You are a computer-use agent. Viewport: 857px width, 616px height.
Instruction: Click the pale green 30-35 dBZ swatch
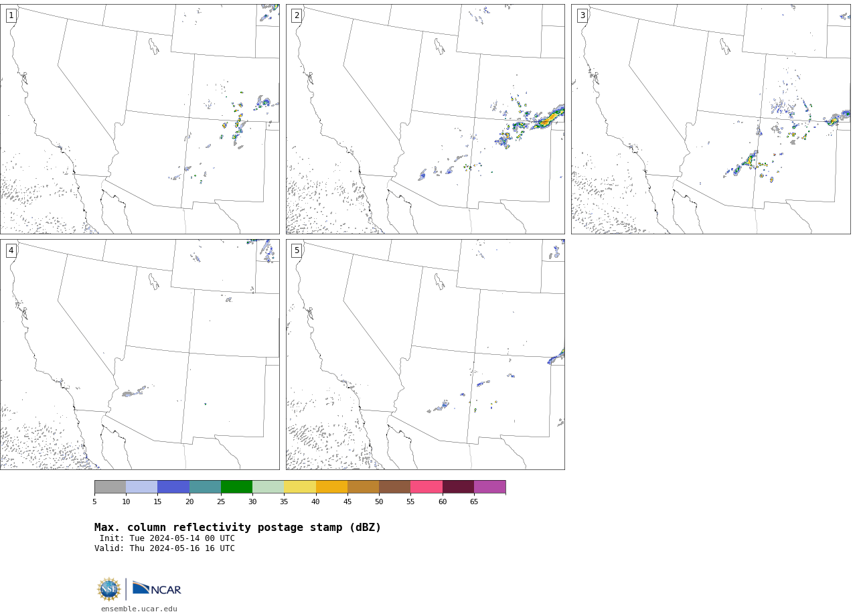tap(268, 487)
